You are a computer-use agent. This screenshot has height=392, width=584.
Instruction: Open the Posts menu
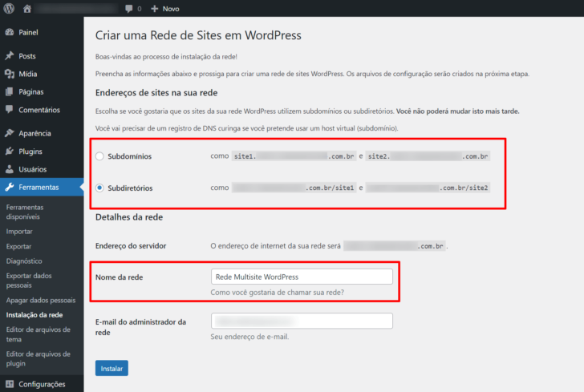[x=42, y=56]
